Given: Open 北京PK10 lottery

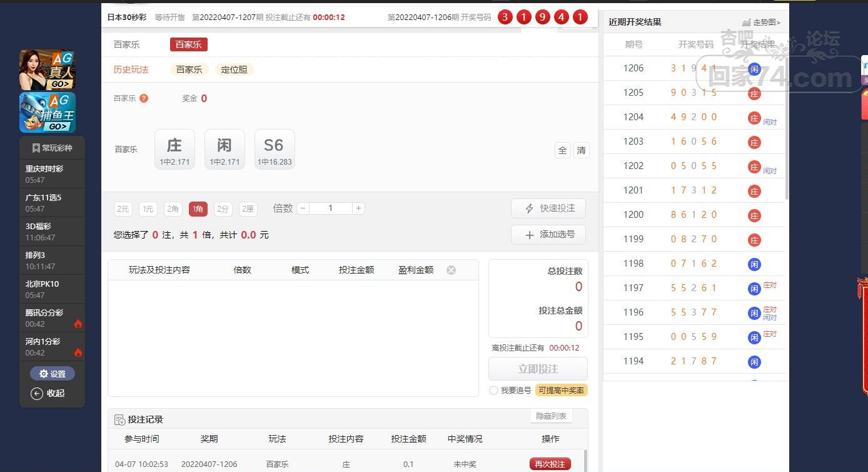Looking at the screenshot, I should point(52,289).
